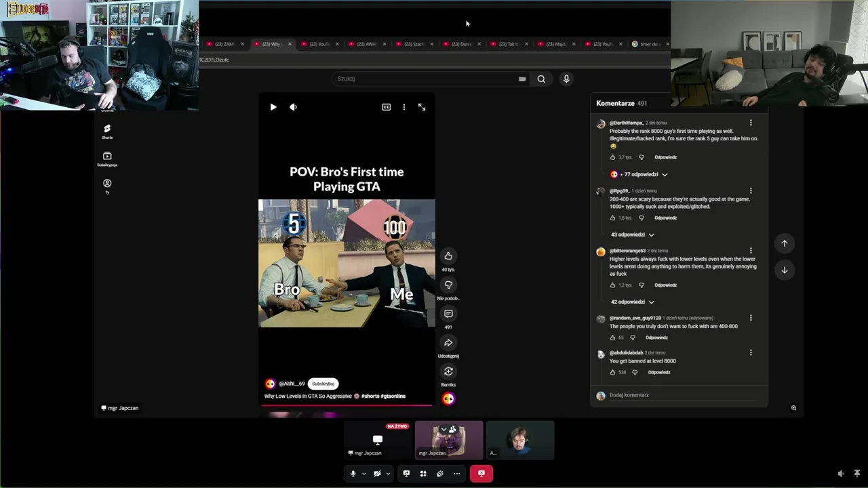Open options menu for @random_evo_guy9120 comment

click(751, 318)
